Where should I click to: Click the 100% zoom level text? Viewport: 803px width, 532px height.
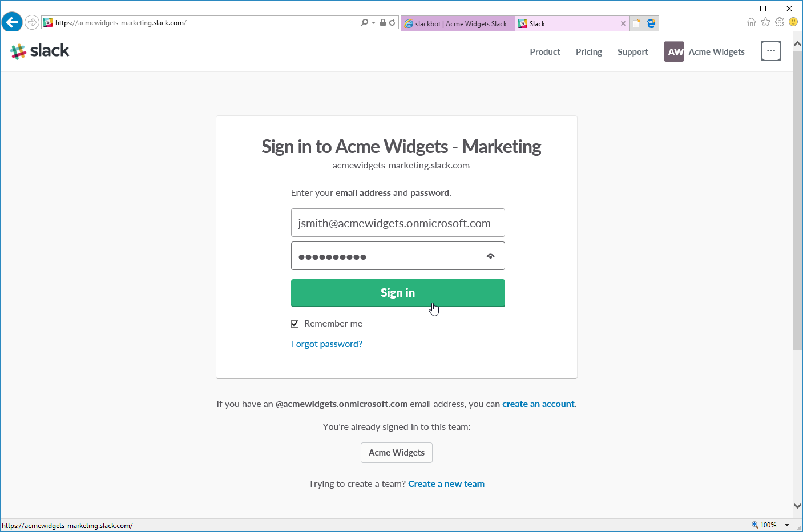pos(768,525)
